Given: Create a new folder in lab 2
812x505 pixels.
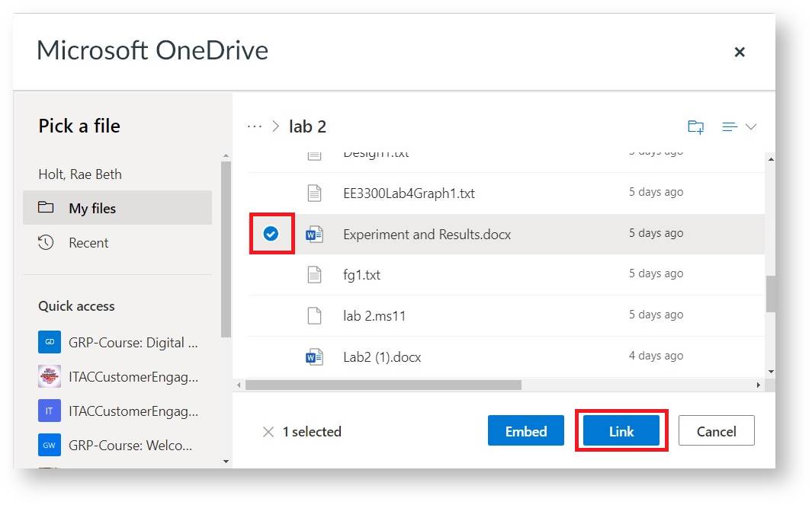Looking at the screenshot, I should pos(695,127).
